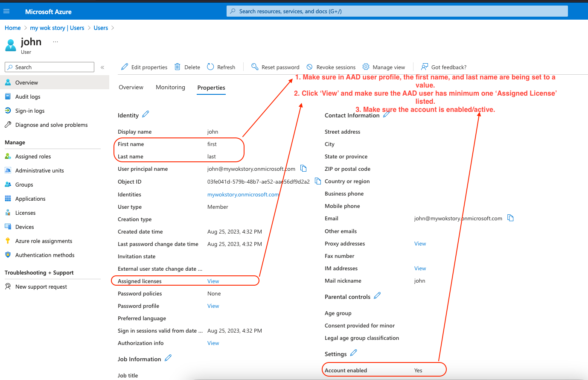
Task: Switch to the Overview tab
Action: pos(131,87)
